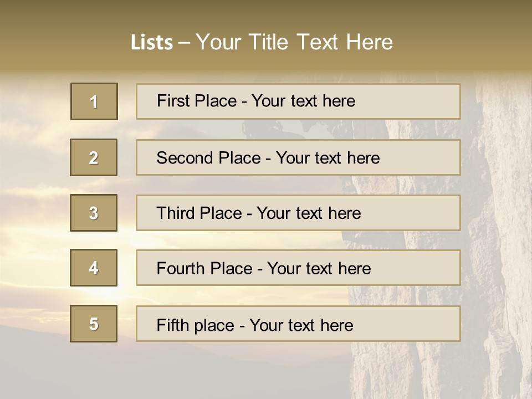Viewport: 532px width, 399px height.
Task: Click "Your text here" in Fourth Place row
Action: [319, 269]
